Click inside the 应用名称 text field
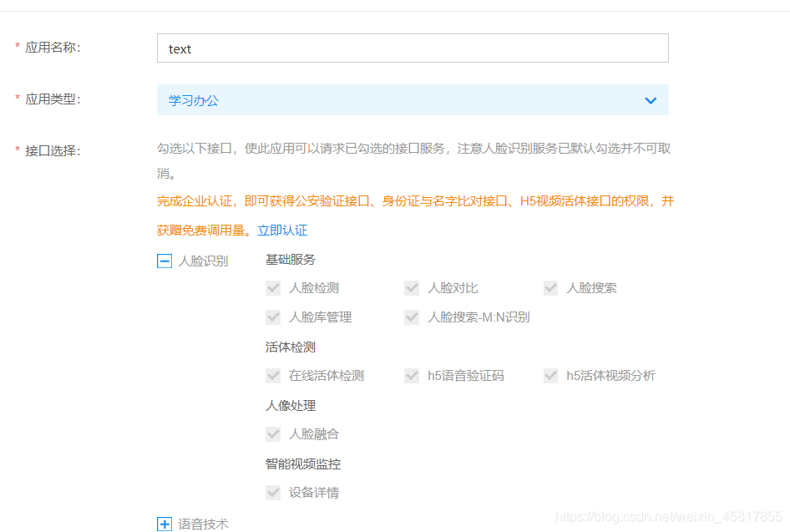Screen dimensions: 790x532 tap(413, 48)
